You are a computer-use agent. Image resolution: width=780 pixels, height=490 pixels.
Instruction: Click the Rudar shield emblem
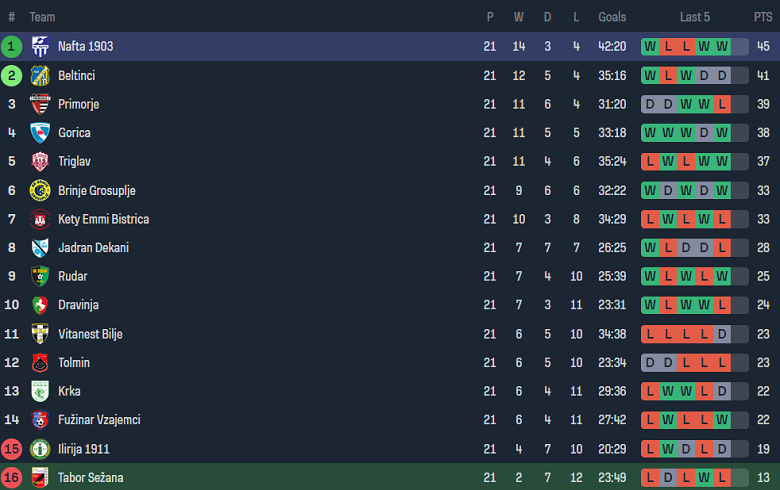pyautogui.click(x=40, y=276)
